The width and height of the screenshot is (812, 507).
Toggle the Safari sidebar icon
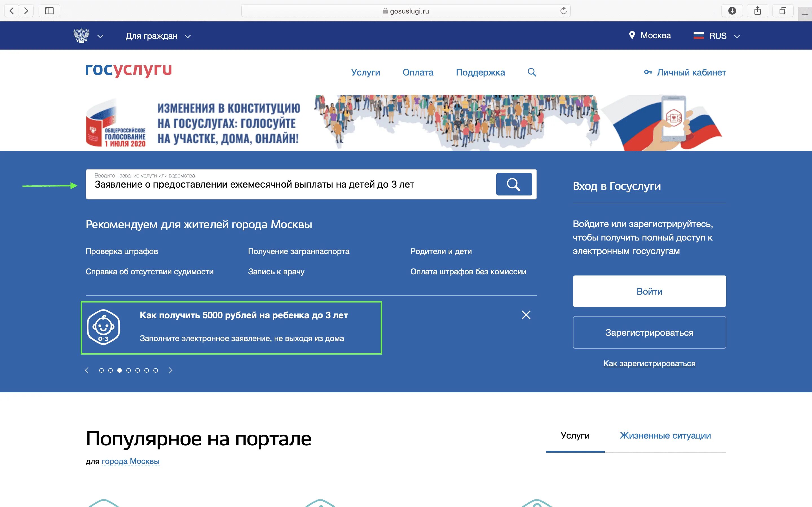[49, 11]
